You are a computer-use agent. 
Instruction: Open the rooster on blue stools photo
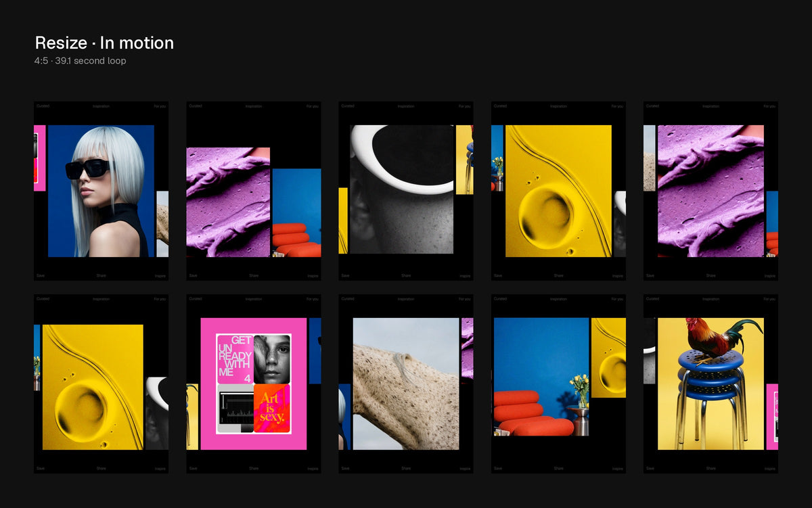tap(710, 384)
